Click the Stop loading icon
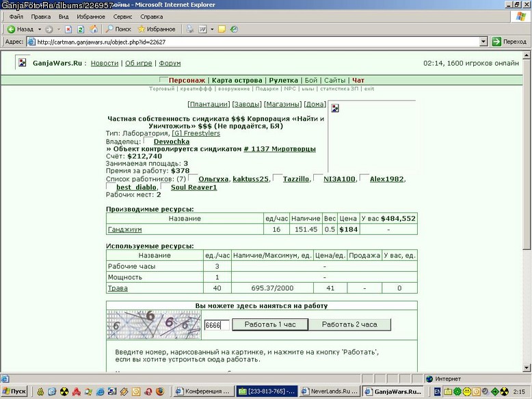This screenshot has height=399, width=532. 68,29
